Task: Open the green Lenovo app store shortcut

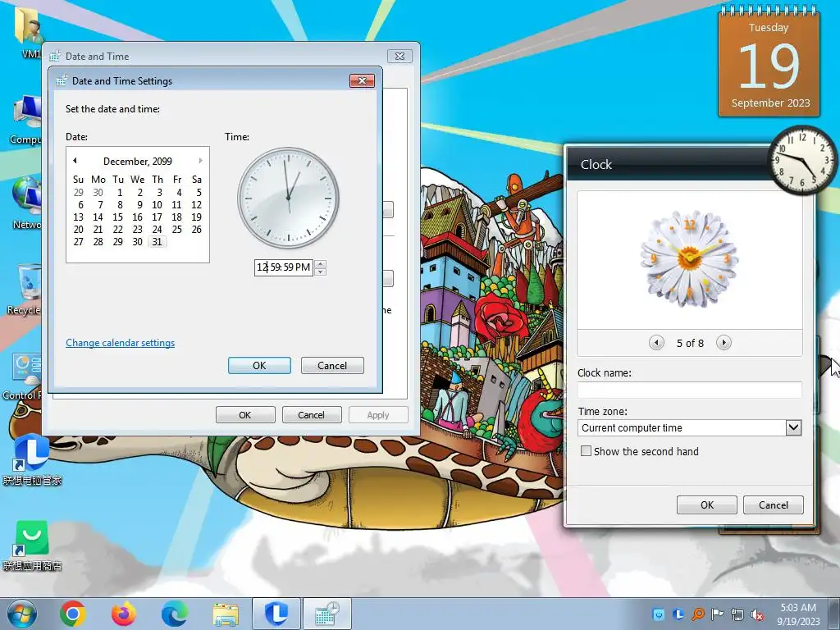Action: click(32, 545)
